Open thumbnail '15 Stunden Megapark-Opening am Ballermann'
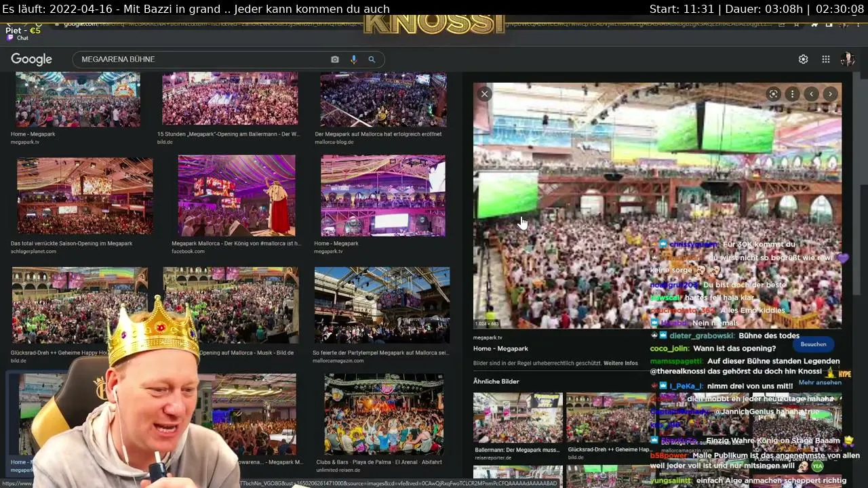The width and height of the screenshot is (868, 488). (x=230, y=99)
